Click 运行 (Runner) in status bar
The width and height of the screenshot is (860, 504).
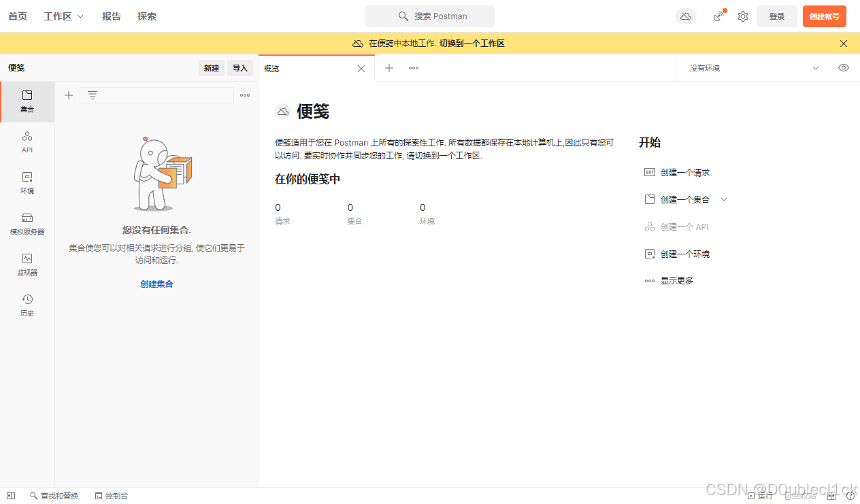point(760,496)
